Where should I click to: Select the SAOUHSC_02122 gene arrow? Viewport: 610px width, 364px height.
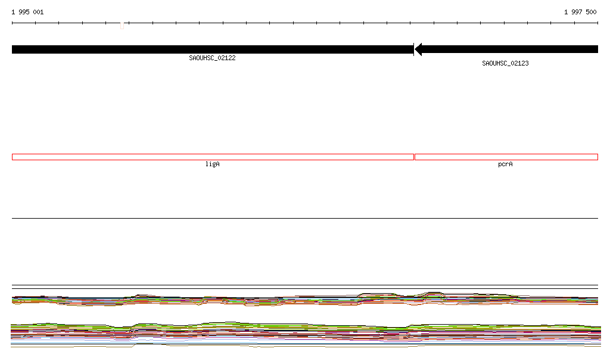(213, 49)
